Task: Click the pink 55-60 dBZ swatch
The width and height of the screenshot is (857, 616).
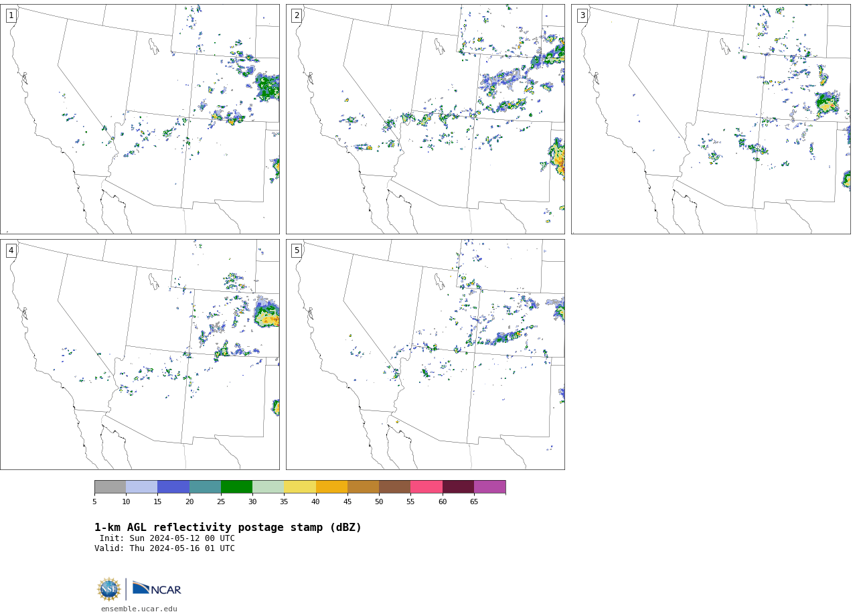Action: tap(426, 487)
